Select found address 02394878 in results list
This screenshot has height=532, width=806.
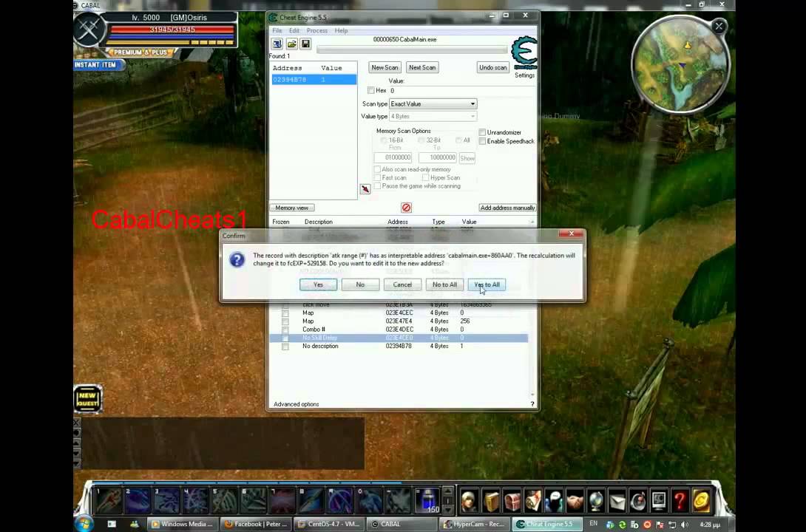tap(314, 80)
